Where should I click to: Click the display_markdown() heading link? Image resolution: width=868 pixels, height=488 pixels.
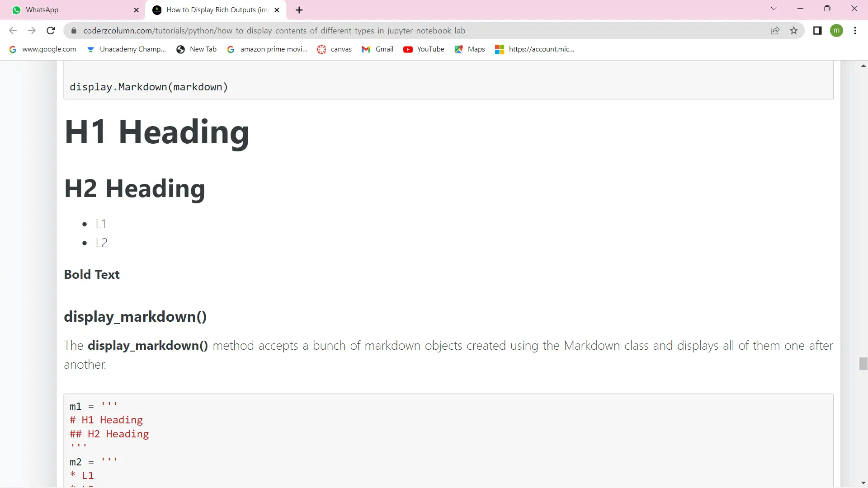click(x=135, y=316)
